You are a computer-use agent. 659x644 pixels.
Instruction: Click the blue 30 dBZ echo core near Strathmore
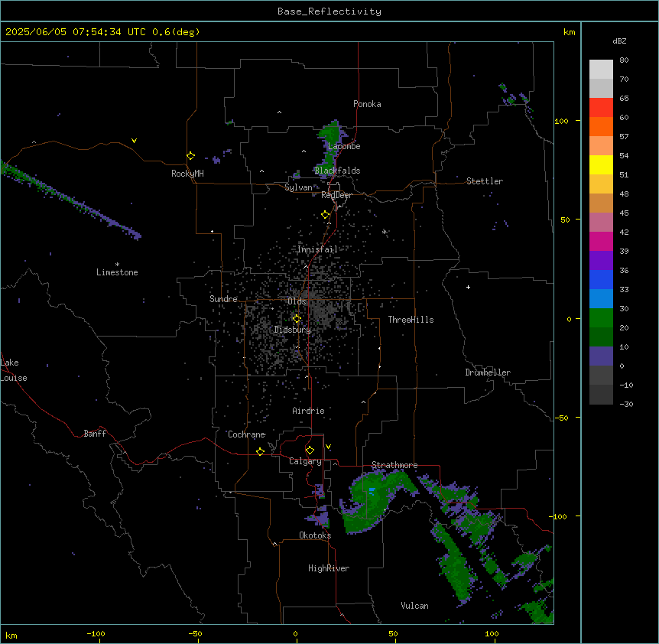(372, 490)
